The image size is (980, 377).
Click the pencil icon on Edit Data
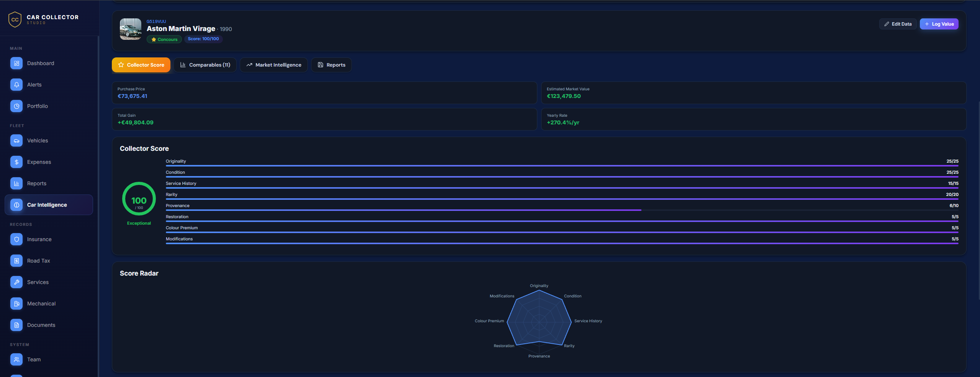coord(887,24)
